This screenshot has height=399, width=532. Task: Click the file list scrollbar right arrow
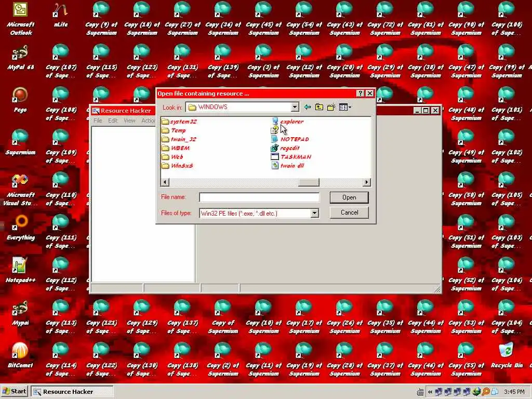(x=366, y=182)
